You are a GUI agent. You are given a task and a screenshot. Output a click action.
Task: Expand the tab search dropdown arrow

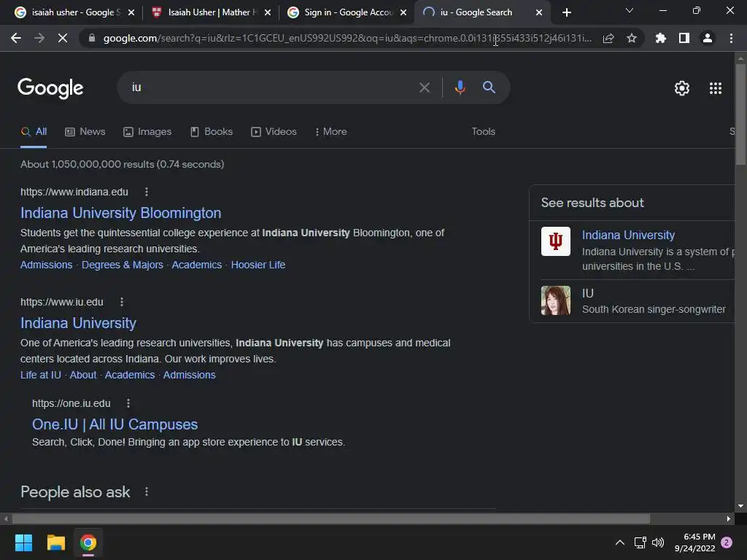(629, 10)
